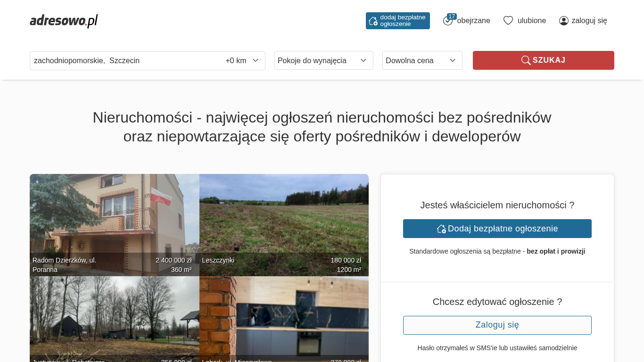644x362 pixels.
Task: Open the bottom-left listing photo with bare trees
Action: pyautogui.click(x=114, y=316)
